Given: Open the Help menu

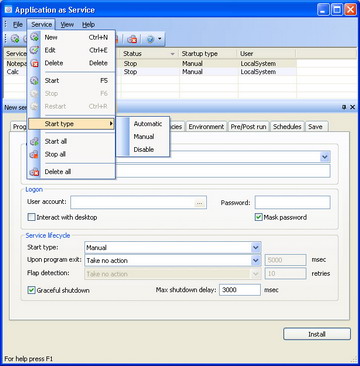Looking at the screenshot, I should 88,24.
